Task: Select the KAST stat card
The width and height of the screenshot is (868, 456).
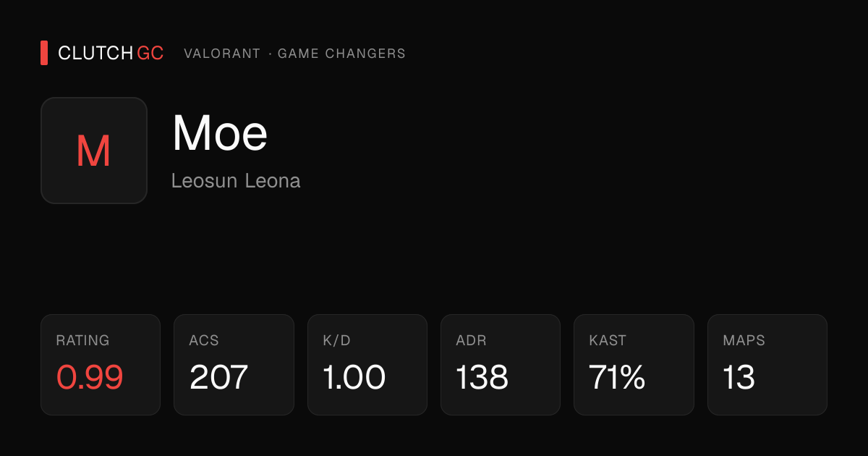Action: point(634,365)
